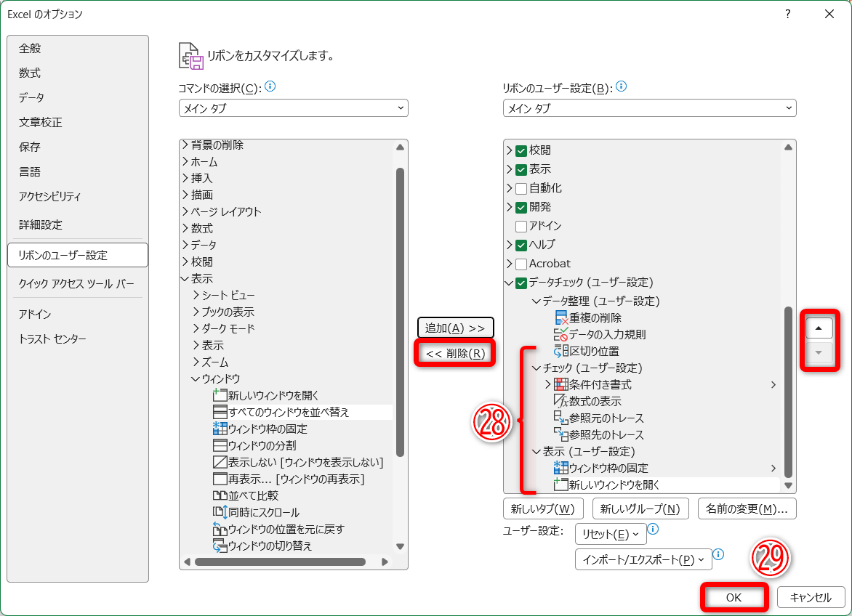Collapse the データ整理 (ユーザー設定) group
The height and width of the screenshot is (616, 852).
(x=536, y=301)
